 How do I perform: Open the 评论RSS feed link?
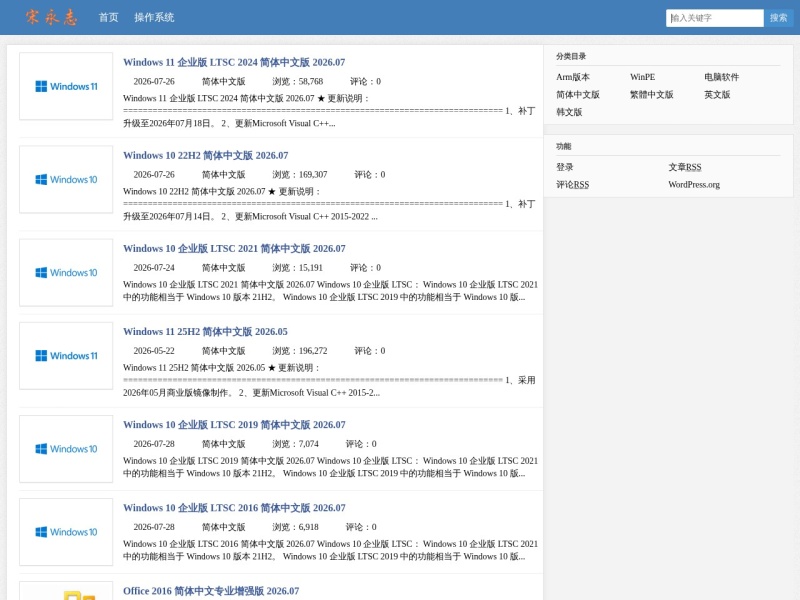(572, 184)
